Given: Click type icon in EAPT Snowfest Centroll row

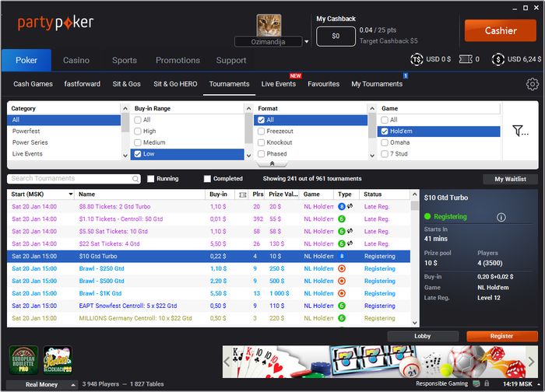Looking at the screenshot, I should point(342,306).
